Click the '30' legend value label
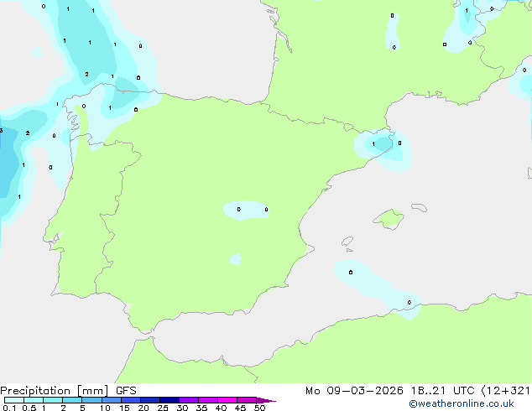 pyautogui.click(x=182, y=408)
